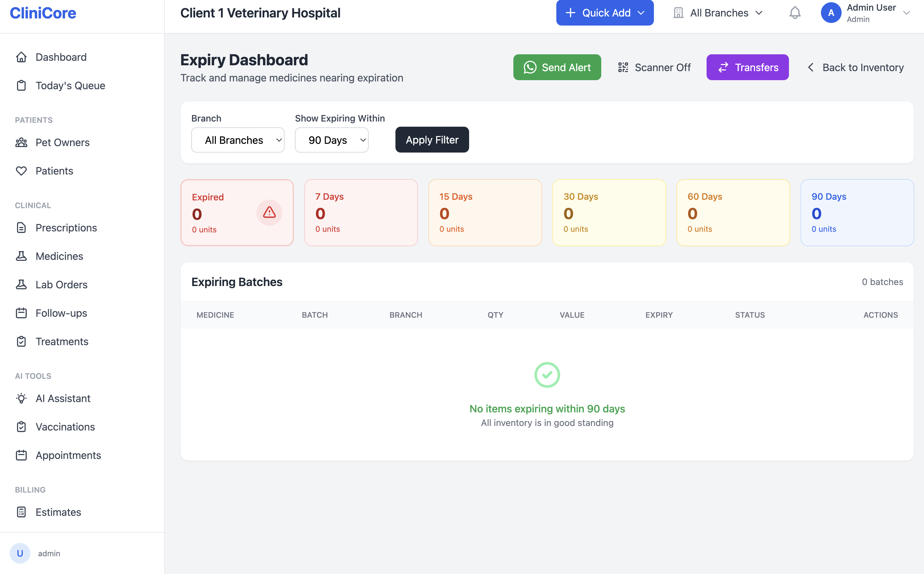Click the notification bell
924x574 pixels.
tap(795, 13)
